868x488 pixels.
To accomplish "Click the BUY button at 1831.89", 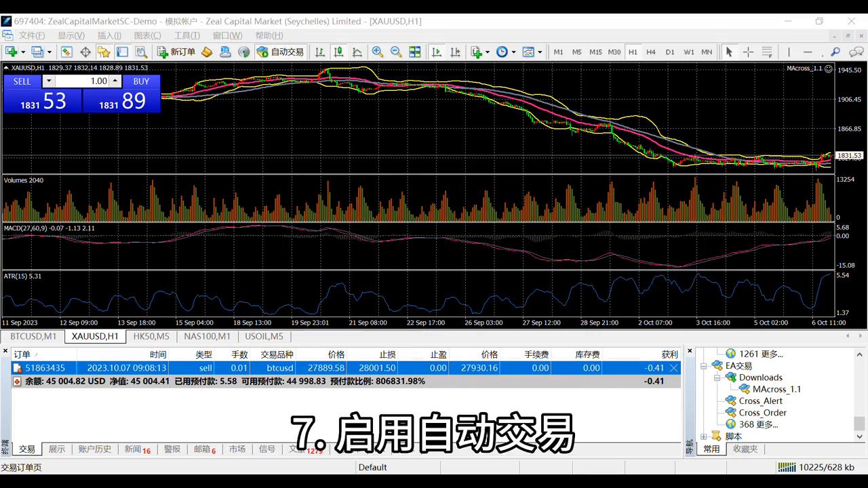I will 121,100.
